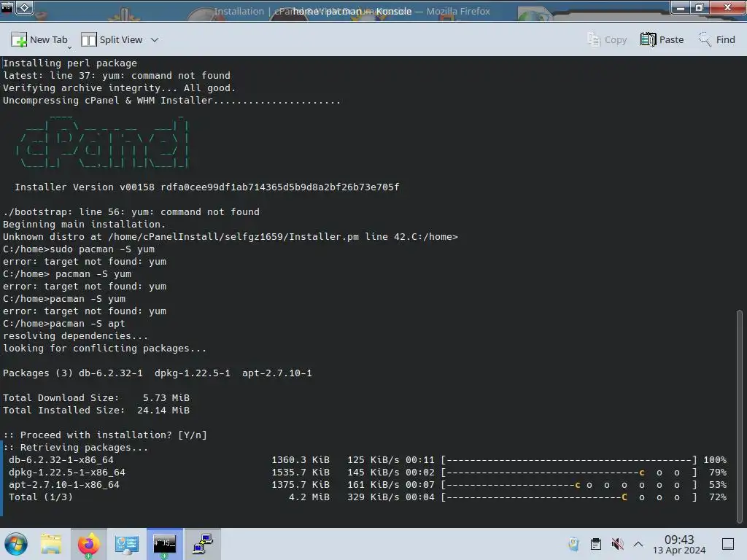This screenshot has width=747, height=560.
Task: Open the clipboard tray icon
Action: tap(595, 544)
